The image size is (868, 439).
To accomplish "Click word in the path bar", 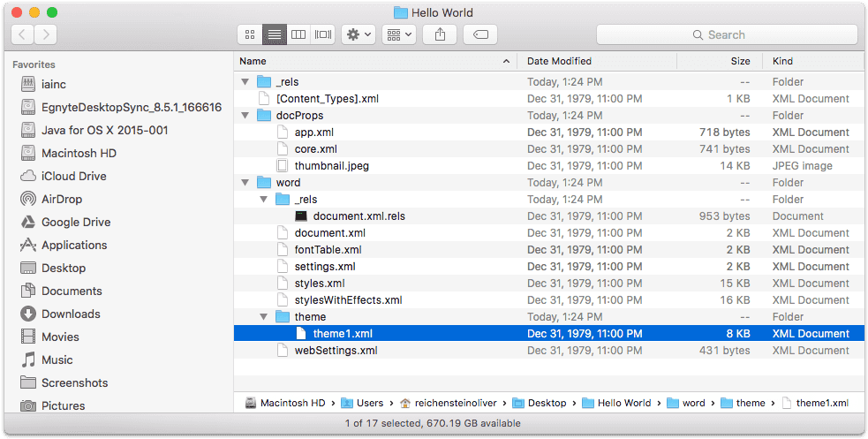I will coord(686,403).
